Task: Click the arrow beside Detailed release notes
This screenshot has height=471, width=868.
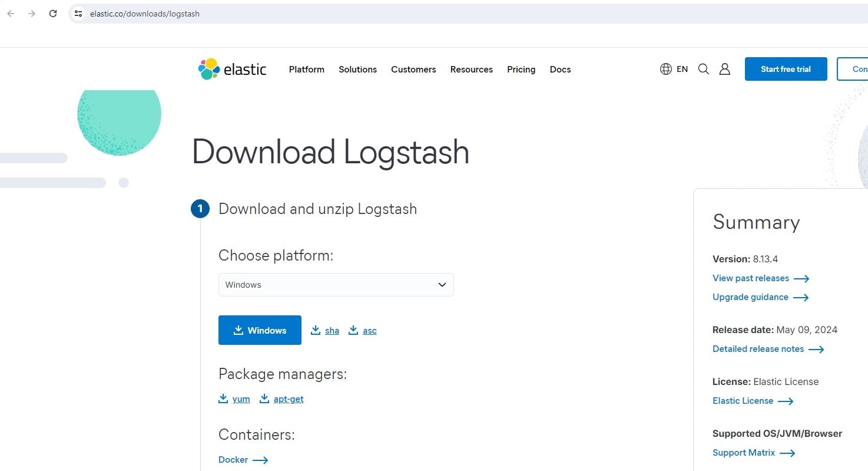Action: [816, 350]
